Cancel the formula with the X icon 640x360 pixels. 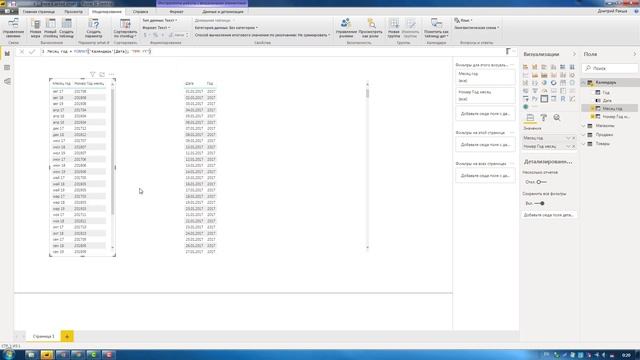(x=21, y=51)
